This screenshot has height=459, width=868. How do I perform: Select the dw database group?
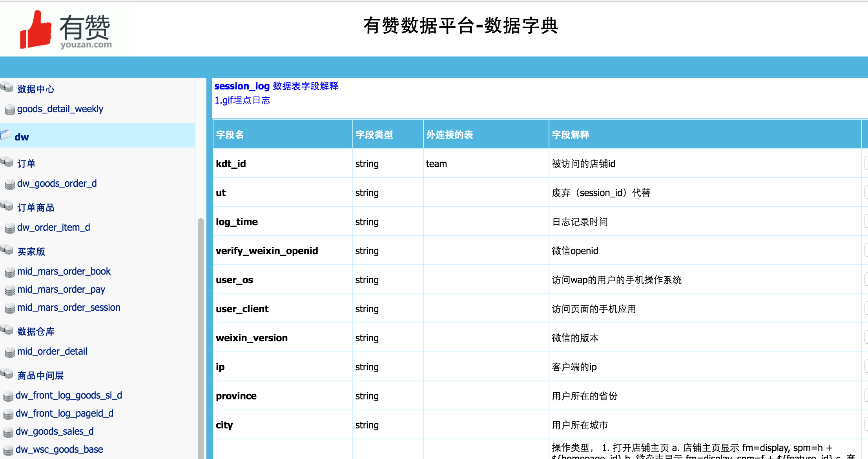click(x=97, y=136)
